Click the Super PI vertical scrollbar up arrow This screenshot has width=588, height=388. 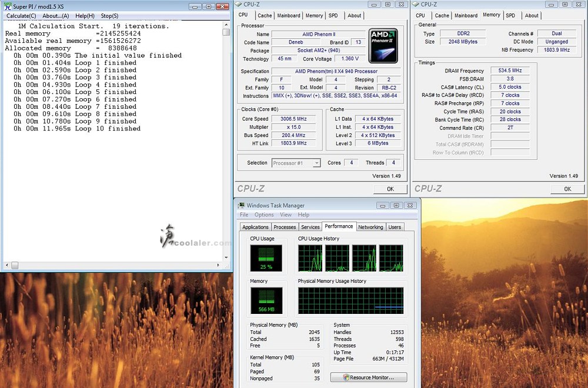click(x=226, y=25)
